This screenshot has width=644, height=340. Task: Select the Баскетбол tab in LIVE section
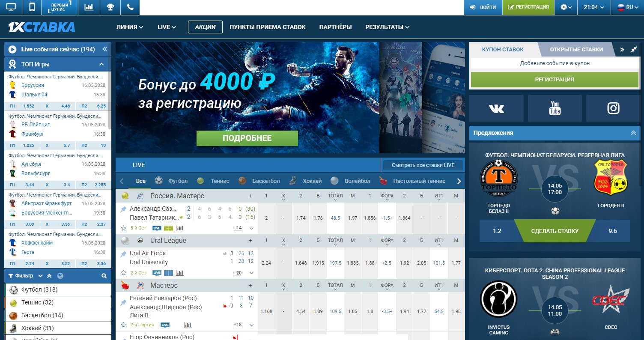[x=260, y=181]
